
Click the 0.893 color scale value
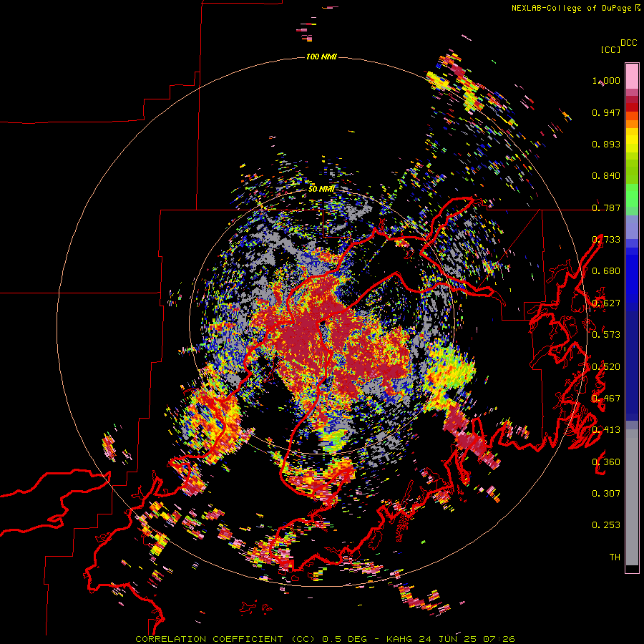(606, 144)
